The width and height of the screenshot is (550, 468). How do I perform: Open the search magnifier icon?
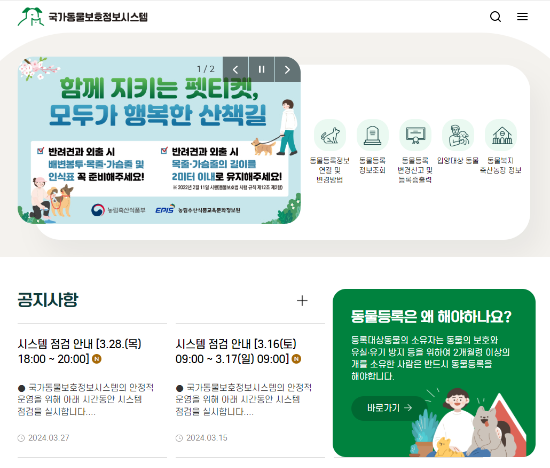(495, 16)
